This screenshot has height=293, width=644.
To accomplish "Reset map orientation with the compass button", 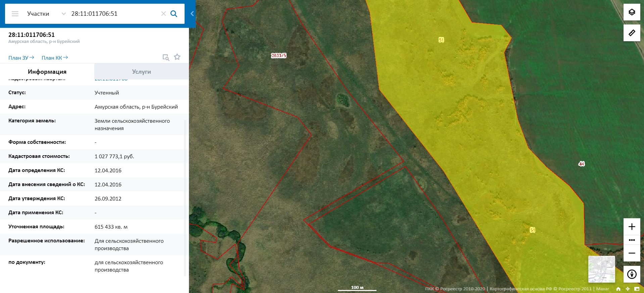I will pos(632,274).
